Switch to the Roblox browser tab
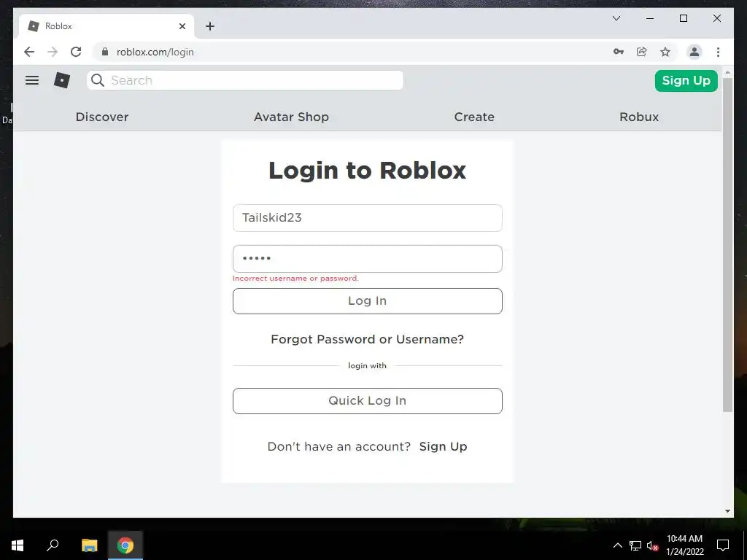The height and width of the screenshot is (560, 747). click(107, 26)
